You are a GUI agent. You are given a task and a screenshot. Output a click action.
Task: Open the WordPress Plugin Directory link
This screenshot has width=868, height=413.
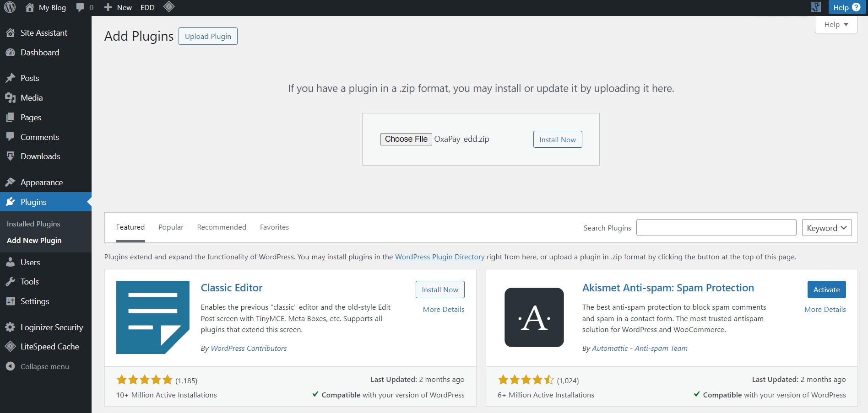tap(439, 257)
